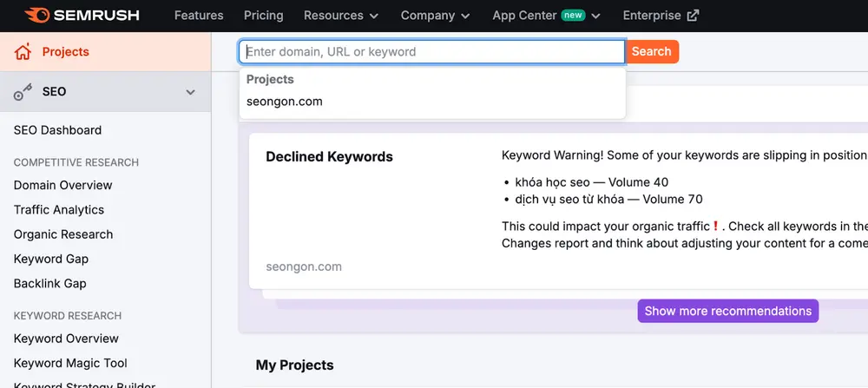Click the COMPETITIVE RESEARCH section label
The height and width of the screenshot is (388, 868).
[76, 162]
